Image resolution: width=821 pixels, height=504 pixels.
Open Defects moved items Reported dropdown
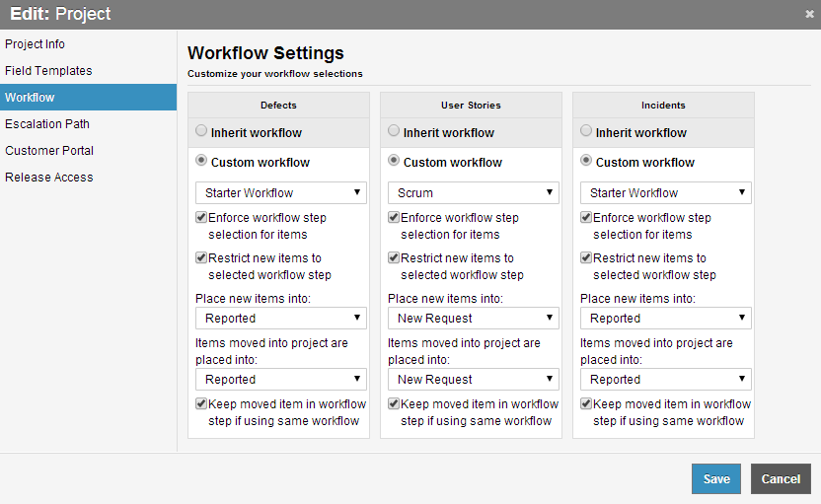pyautogui.click(x=280, y=379)
